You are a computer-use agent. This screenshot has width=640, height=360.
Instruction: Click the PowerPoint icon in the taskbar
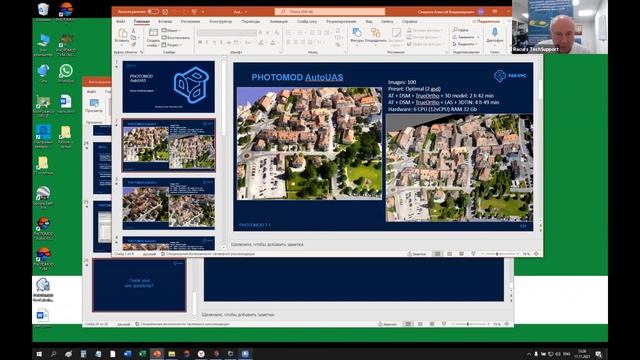pos(157,354)
